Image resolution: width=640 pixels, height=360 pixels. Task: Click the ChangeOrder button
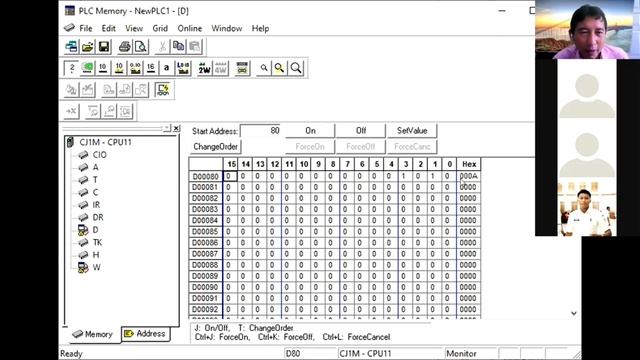point(215,147)
